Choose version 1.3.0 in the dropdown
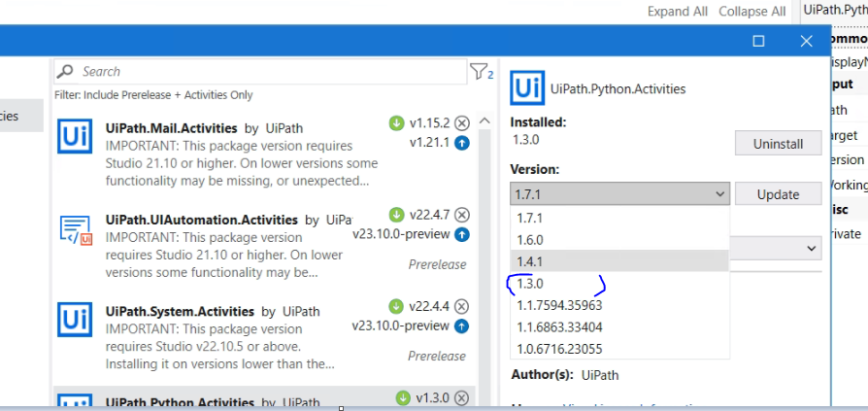 click(530, 284)
